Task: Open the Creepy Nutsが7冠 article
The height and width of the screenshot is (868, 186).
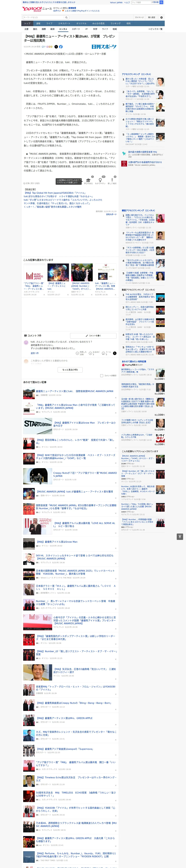Action: click(85, 475)
